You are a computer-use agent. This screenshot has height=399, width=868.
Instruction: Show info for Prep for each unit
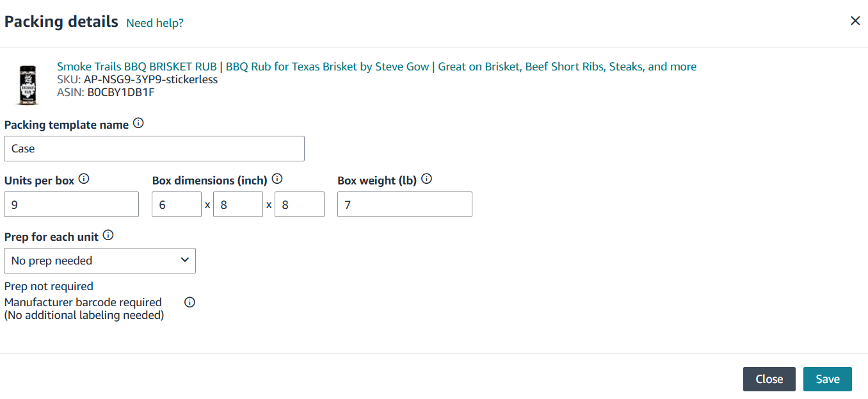tap(108, 236)
